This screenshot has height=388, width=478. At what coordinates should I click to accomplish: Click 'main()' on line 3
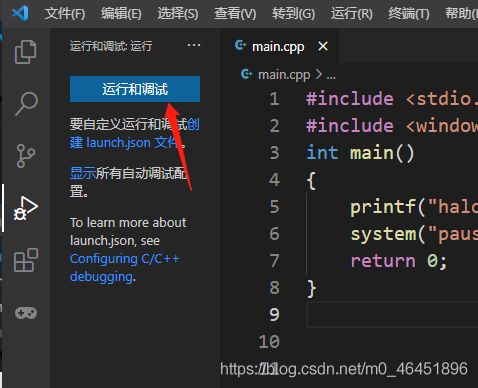click(382, 153)
